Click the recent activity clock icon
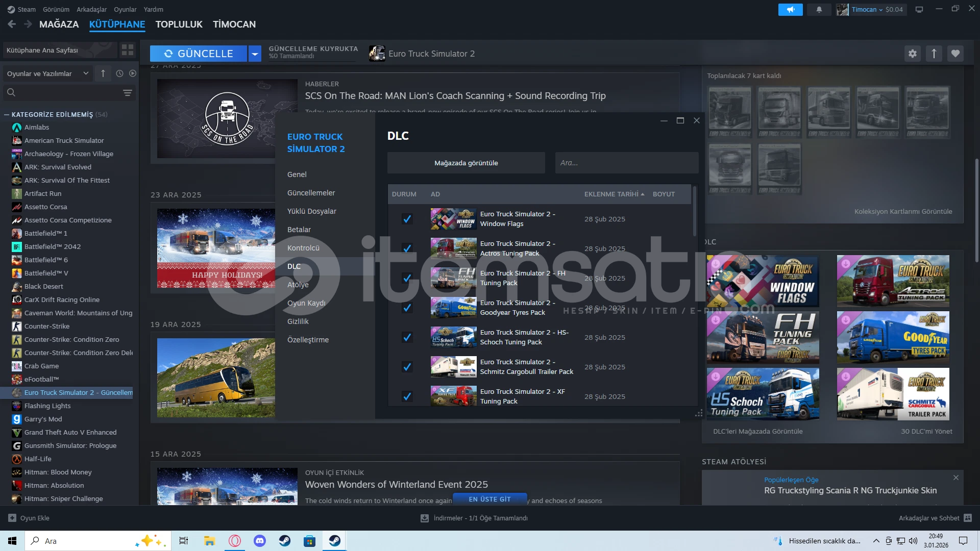Viewport: 980px width, 551px height. coord(119,73)
